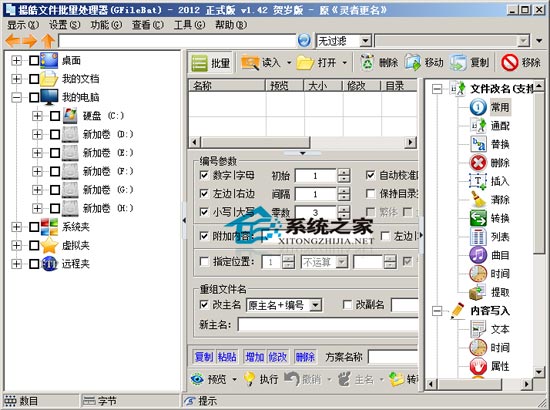Viewport: 550px width, 410px height.
Task: Enable the 指定位置 checkbox
Action: [204, 261]
